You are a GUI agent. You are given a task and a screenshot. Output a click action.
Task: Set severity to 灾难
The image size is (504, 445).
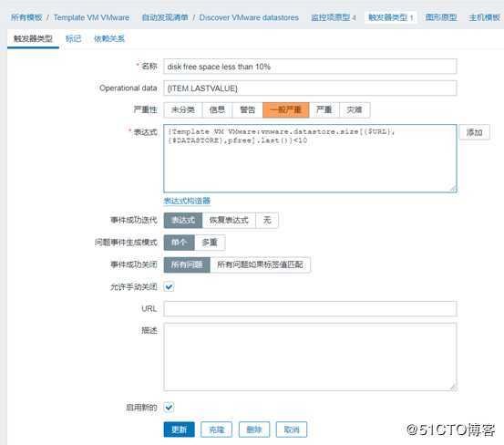point(355,110)
